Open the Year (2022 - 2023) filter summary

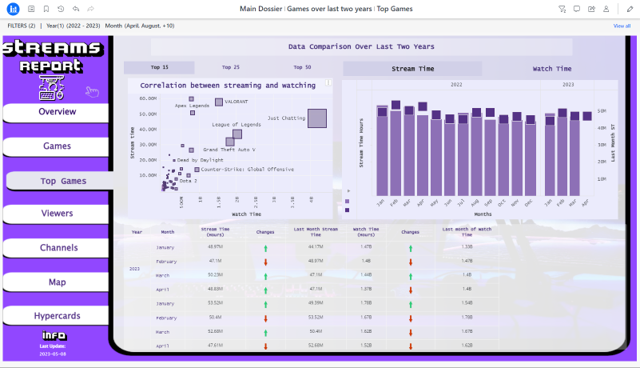[73, 26]
